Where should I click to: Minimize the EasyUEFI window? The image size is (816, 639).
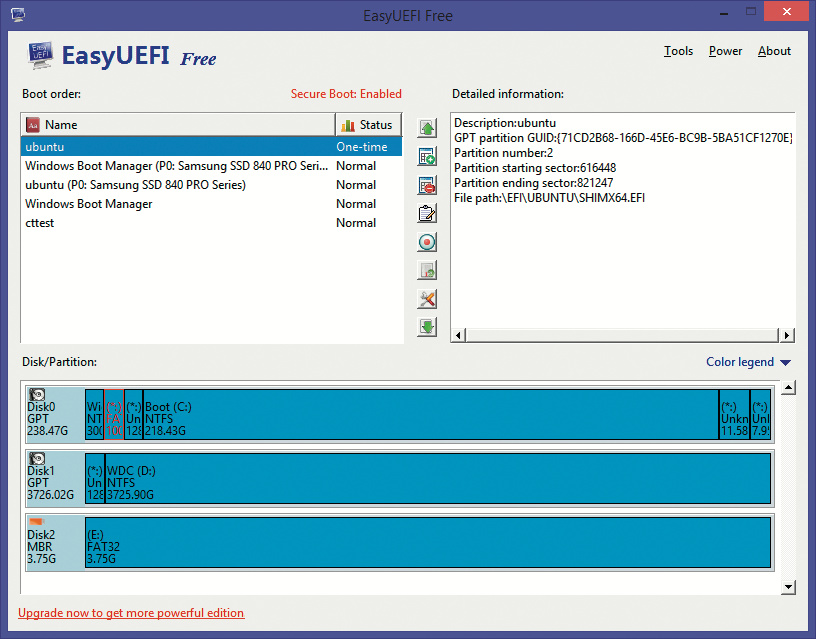[724, 12]
